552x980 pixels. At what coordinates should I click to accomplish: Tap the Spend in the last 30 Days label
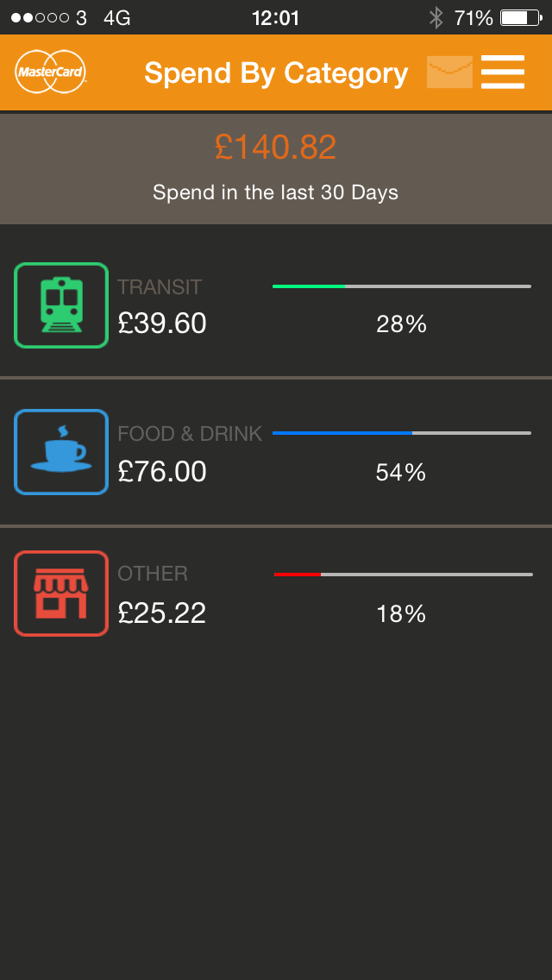click(x=276, y=192)
